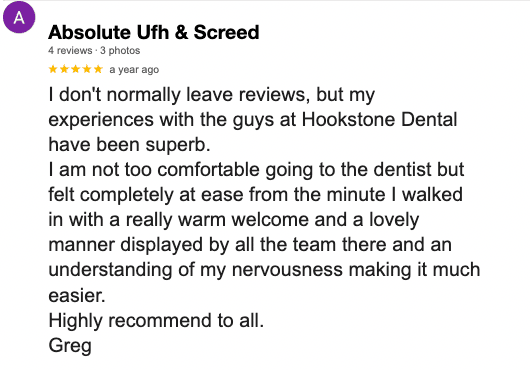Image resolution: width=530 pixels, height=370 pixels.
Task: Click the "a year ago" timestamp
Action: tap(134, 70)
